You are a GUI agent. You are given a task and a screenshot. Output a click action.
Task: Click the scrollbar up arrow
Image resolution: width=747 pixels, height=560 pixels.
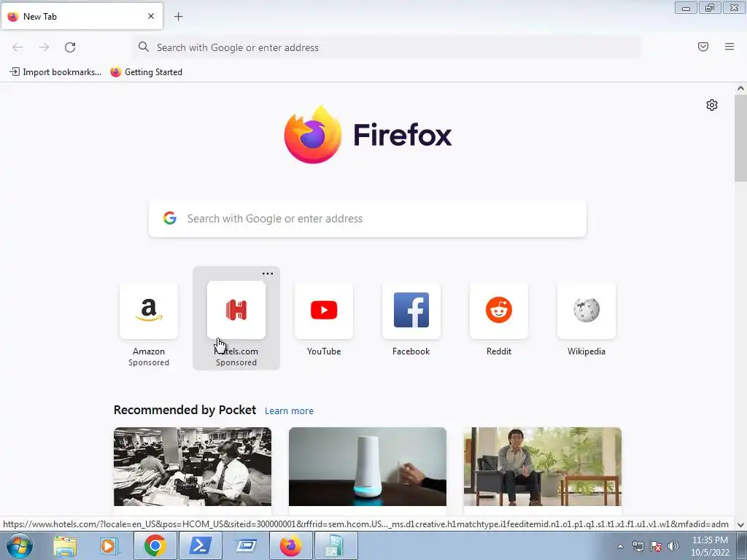(x=740, y=88)
